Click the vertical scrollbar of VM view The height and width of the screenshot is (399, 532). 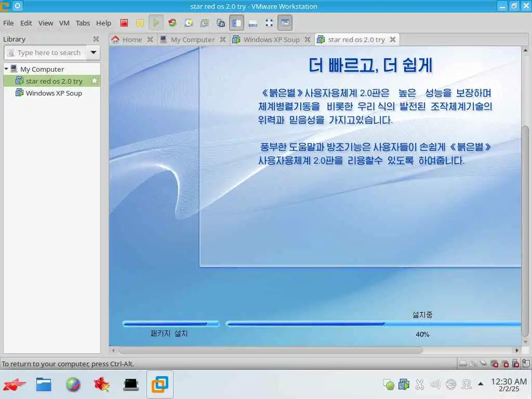click(525, 231)
